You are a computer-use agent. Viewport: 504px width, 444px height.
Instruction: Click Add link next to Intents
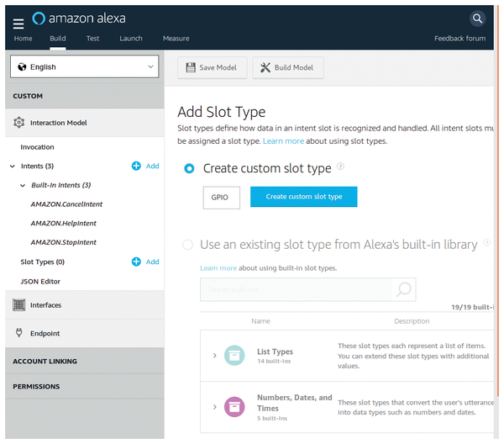click(152, 166)
